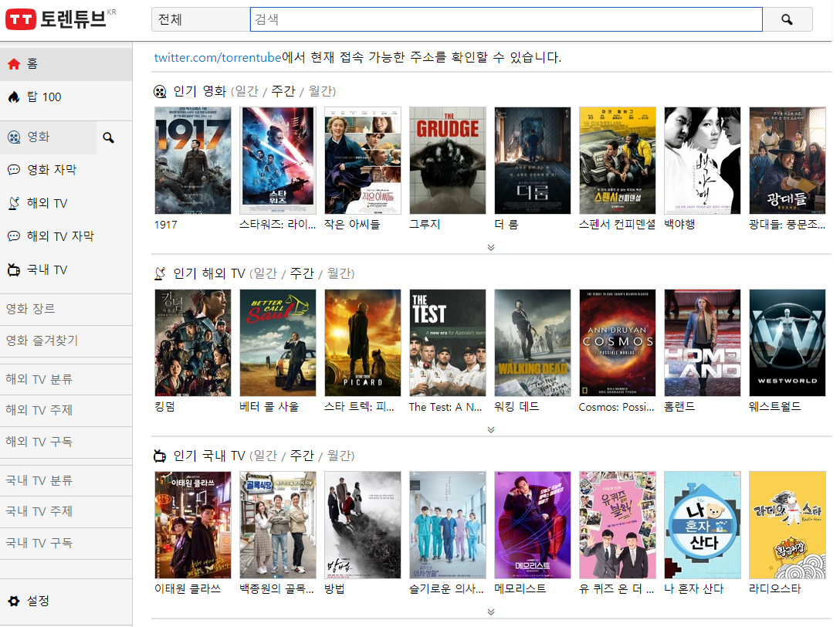
Task: Open The Grudge movie poster
Action: [x=447, y=161]
